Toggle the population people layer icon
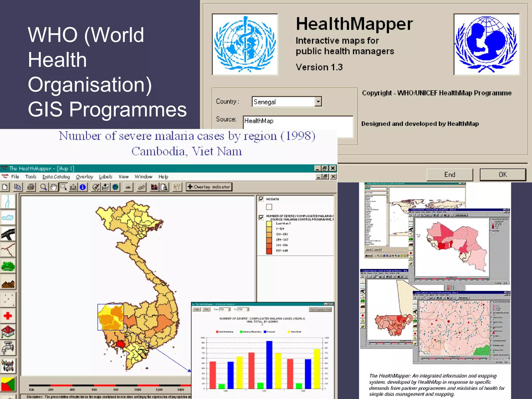This screenshot has height=399, width=532. 8,365
